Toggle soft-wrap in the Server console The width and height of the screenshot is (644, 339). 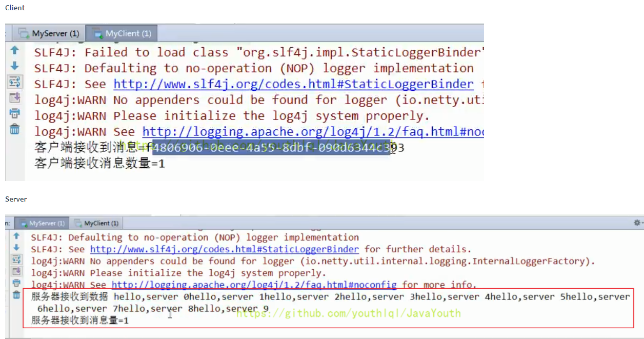[16, 260]
